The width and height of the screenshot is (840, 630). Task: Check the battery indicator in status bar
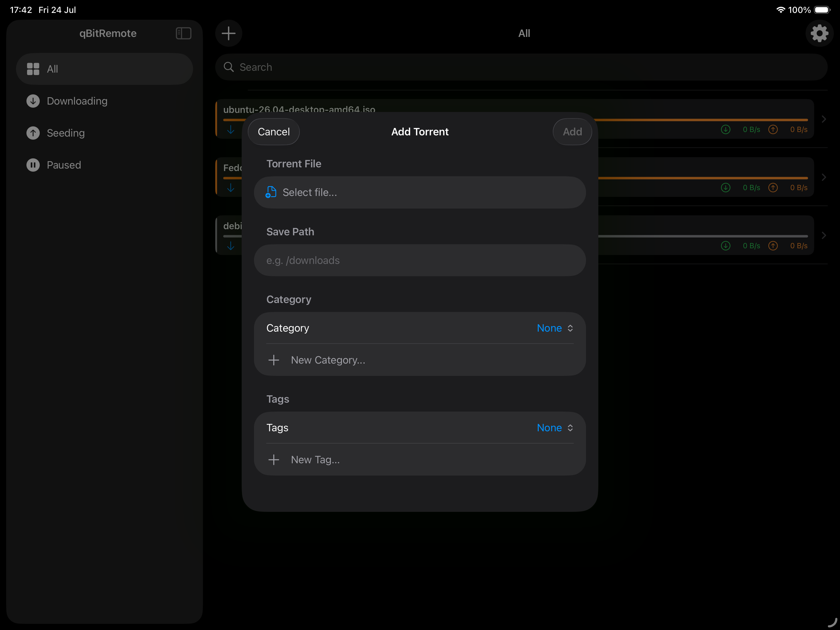coord(822,10)
